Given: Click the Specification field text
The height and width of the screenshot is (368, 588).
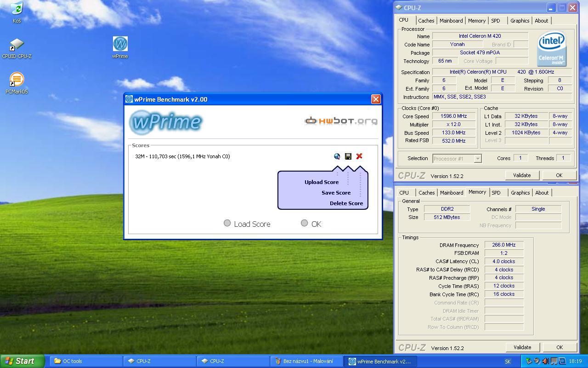Looking at the screenshot, I should coord(502,72).
